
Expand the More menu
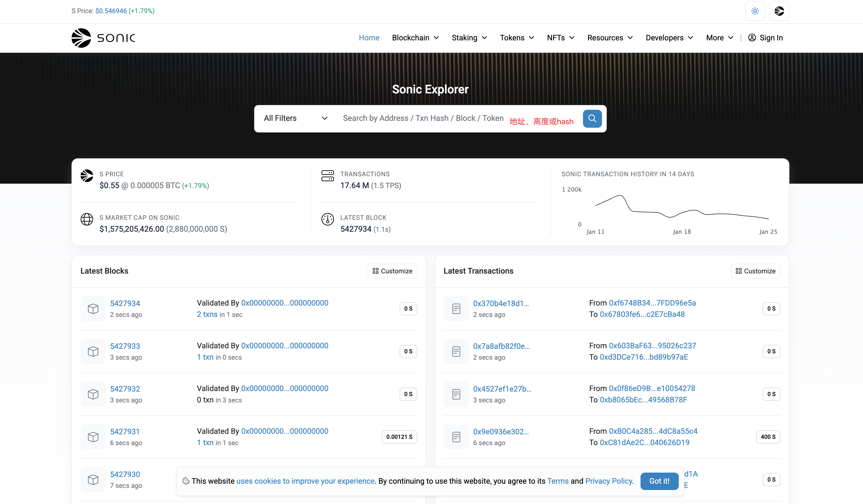pos(719,38)
